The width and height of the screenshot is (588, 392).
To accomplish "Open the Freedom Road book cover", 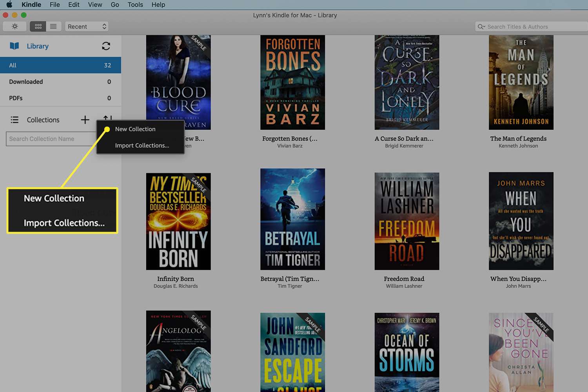I will coord(407,221).
